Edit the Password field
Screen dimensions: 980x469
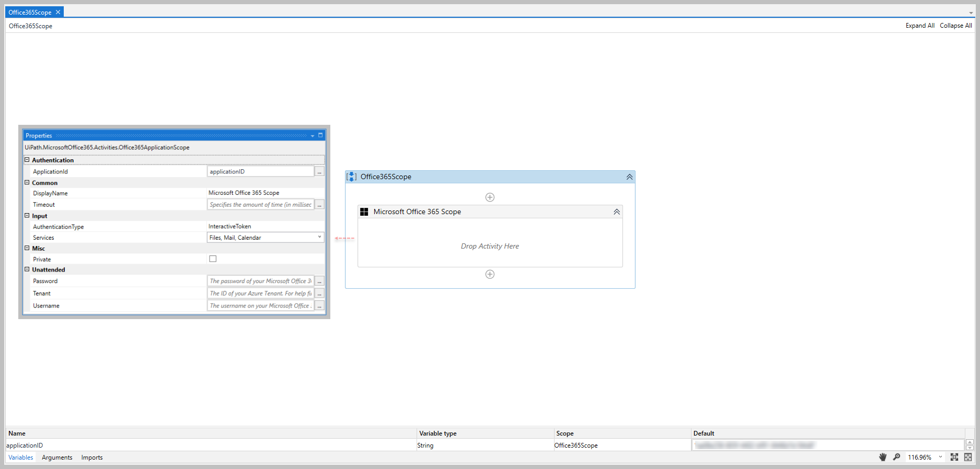(x=260, y=281)
